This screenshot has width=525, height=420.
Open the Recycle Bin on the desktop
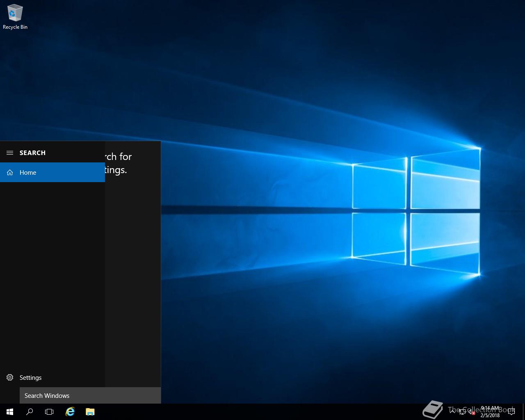[x=15, y=12]
